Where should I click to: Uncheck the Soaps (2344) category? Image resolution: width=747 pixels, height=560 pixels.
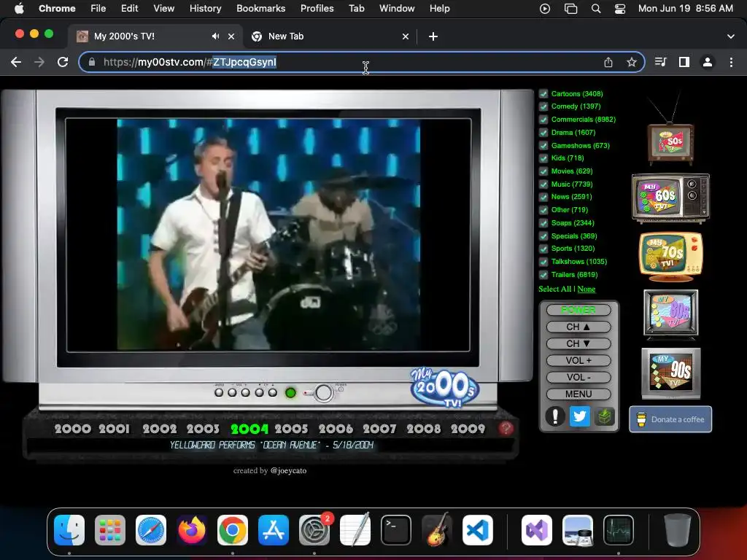pyautogui.click(x=543, y=223)
